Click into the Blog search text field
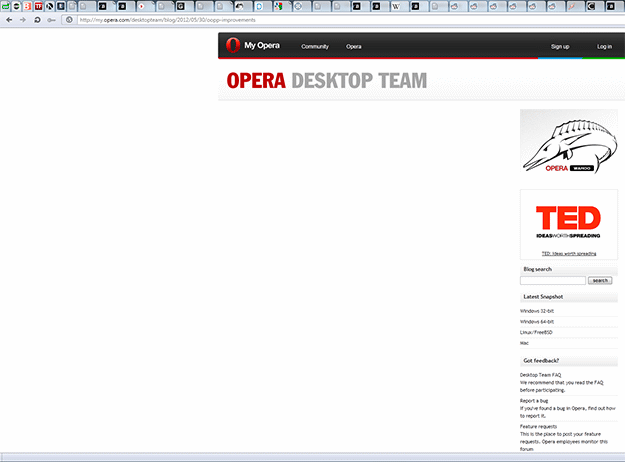The image size is (625, 462). (553, 281)
